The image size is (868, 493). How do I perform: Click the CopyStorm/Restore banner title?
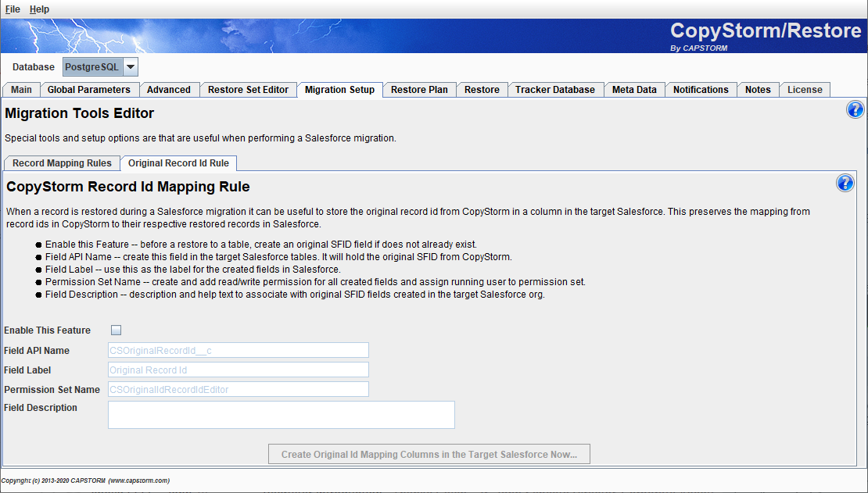766,30
